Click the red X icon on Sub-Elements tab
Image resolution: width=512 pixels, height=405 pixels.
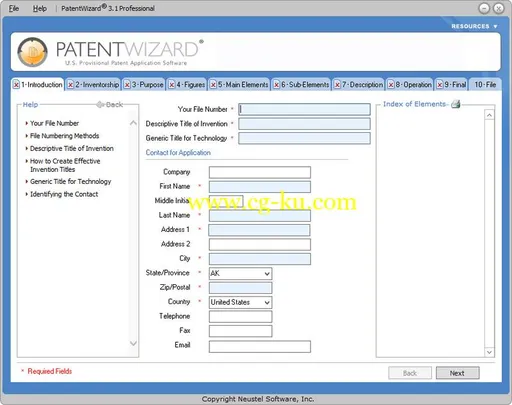pyautogui.click(x=276, y=85)
